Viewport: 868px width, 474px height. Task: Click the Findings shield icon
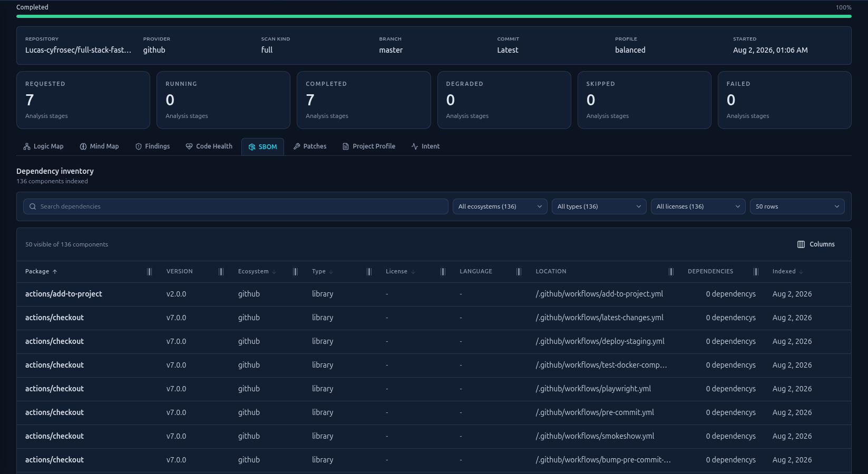click(139, 146)
